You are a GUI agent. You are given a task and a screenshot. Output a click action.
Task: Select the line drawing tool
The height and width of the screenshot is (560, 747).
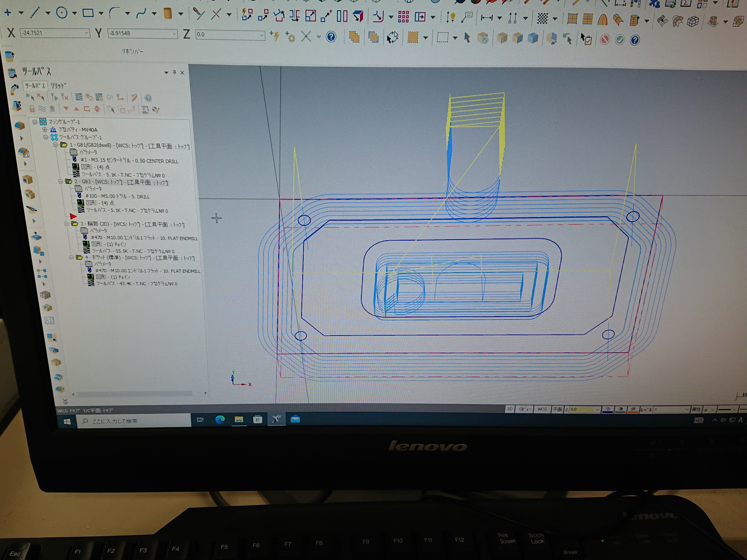pyautogui.click(x=34, y=13)
